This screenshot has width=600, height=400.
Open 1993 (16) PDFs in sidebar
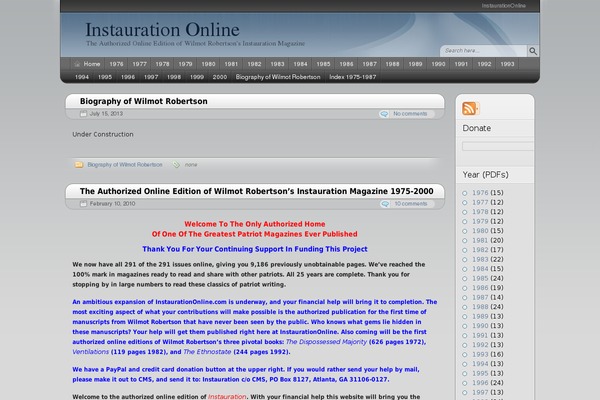tap(488, 354)
